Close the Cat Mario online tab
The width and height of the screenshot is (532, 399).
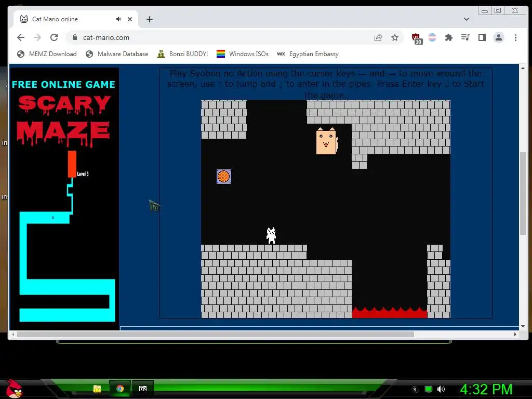(x=129, y=19)
